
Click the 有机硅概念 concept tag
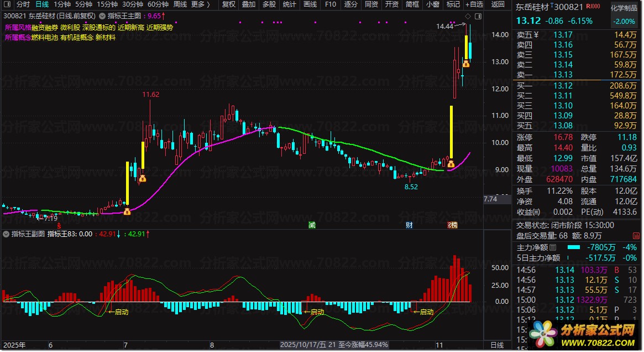pos(77,38)
